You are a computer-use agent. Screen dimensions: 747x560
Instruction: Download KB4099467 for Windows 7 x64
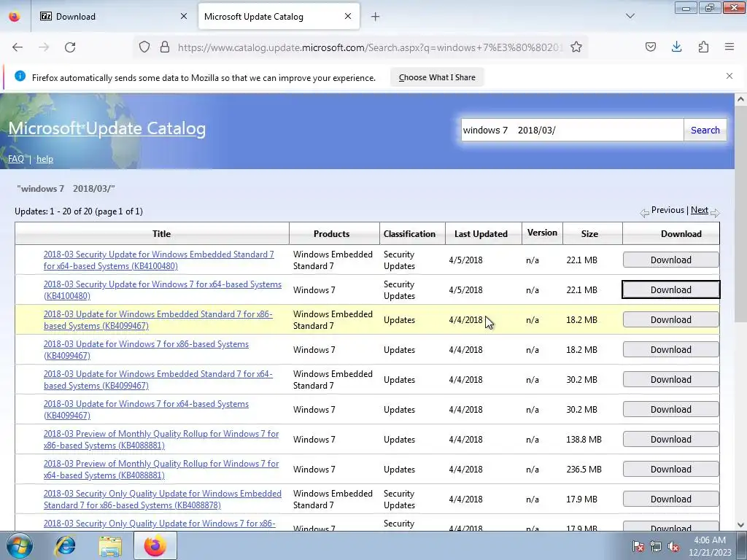(x=671, y=410)
